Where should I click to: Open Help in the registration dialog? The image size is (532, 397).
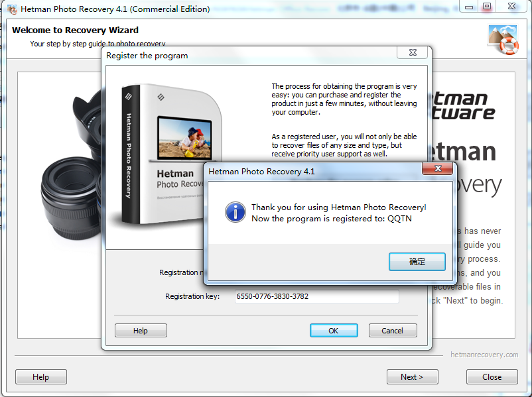141,330
